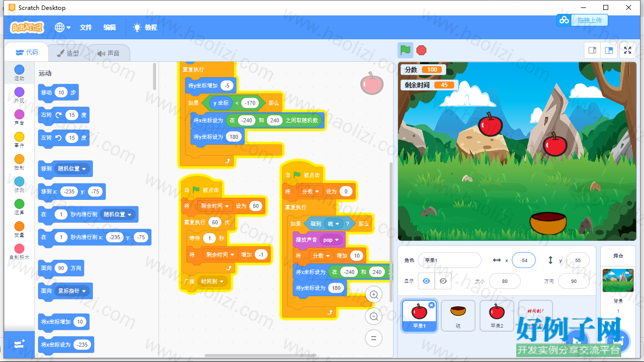Zoom out of the code workspace
The width and height of the screenshot is (644, 362).
coord(374,316)
